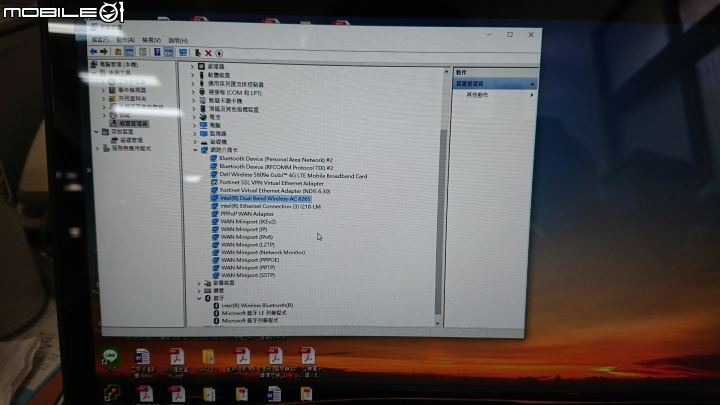Select Intel(R) Ethernet Connection (3) I218-LM

(270, 206)
